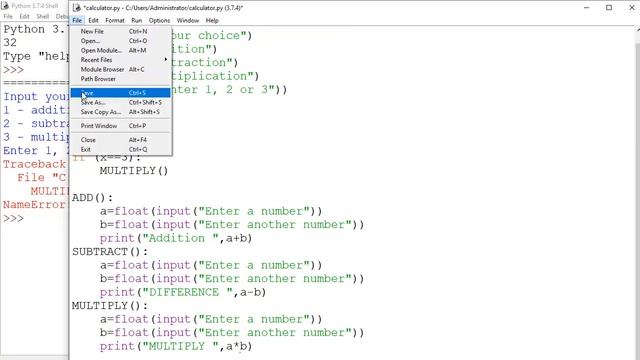Choose Save Copy As... from the File menu
Viewport: 640px width, 360px height.
(120, 112)
